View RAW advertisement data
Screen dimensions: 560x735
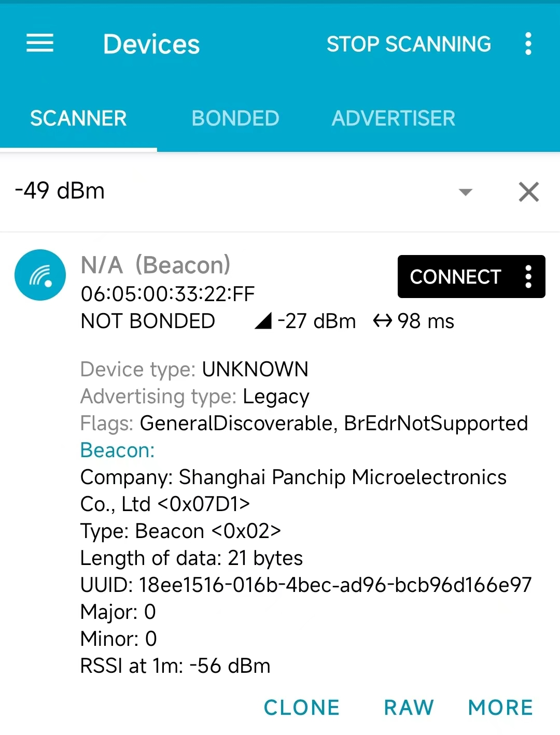pyautogui.click(x=409, y=708)
